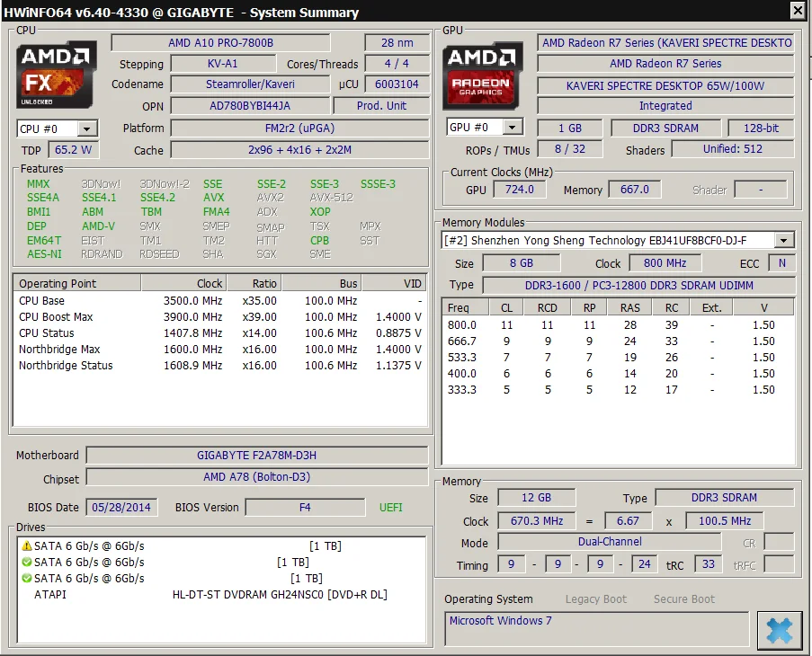Click the module clock 800 MHz field
The image size is (812, 656).
click(x=665, y=263)
